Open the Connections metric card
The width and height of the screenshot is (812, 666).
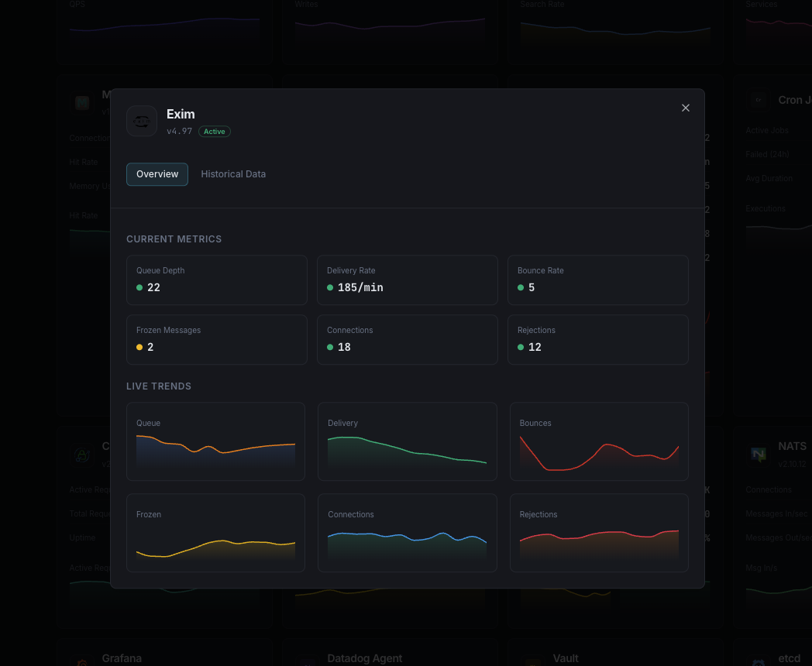tap(407, 339)
